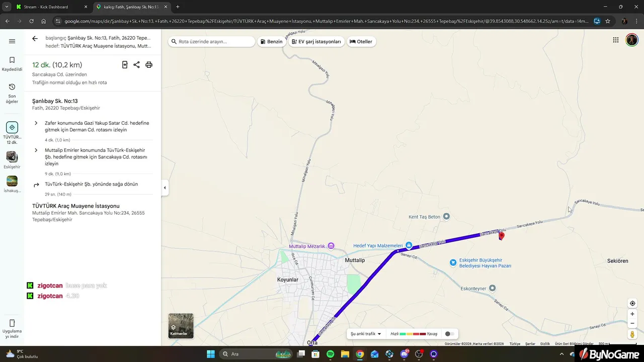
Task: Print the directions with the printer icon
Action: click(x=149, y=64)
